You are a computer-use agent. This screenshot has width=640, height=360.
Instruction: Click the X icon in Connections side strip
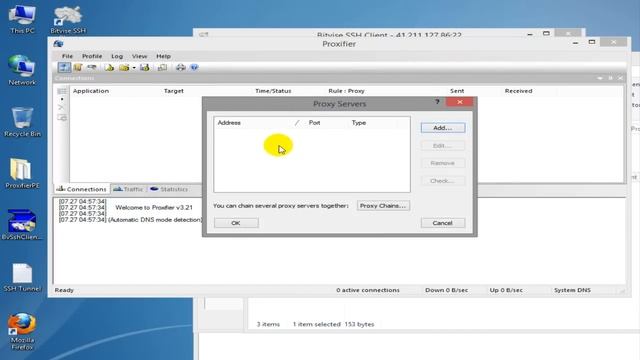tap(61, 107)
